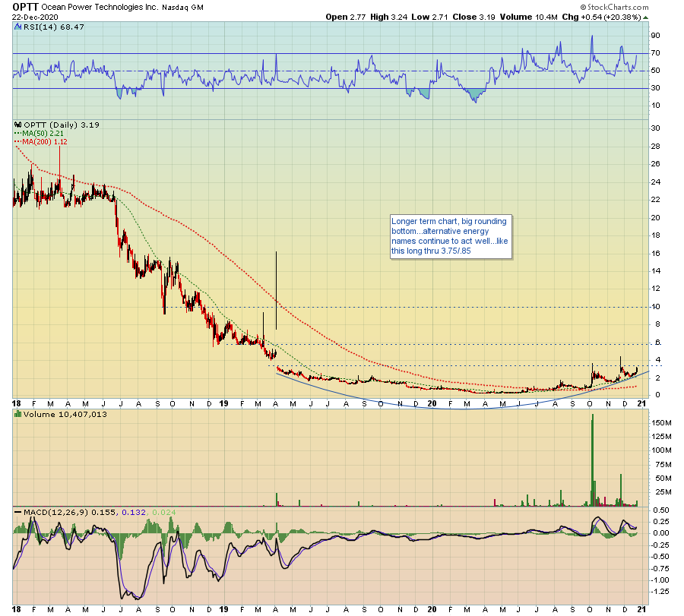Click the 'Low 2.71' value

(x=429, y=17)
